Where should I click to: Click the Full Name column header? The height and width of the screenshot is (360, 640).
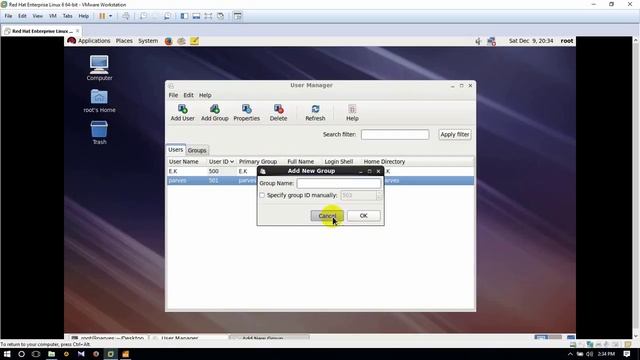[301, 162]
